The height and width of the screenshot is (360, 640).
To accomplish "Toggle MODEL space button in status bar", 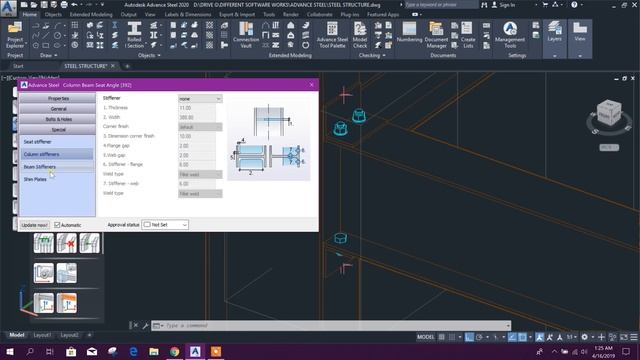I will click(425, 337).
